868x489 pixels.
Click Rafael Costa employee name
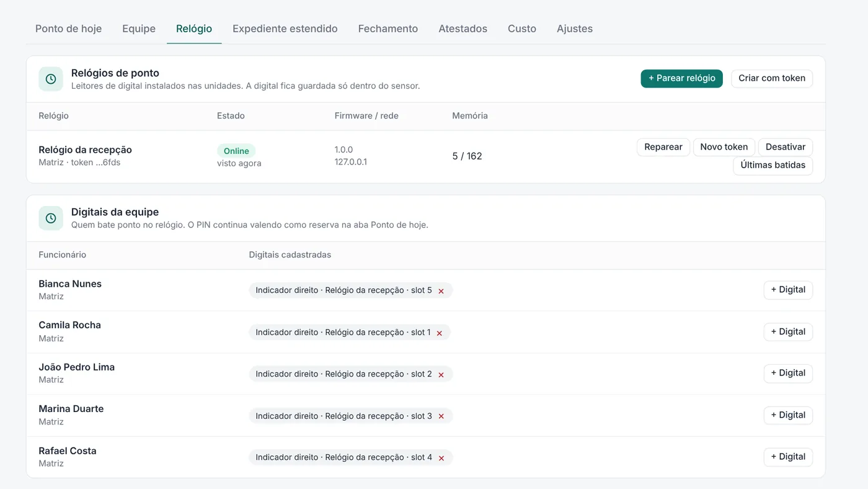(x=68, y=451)
